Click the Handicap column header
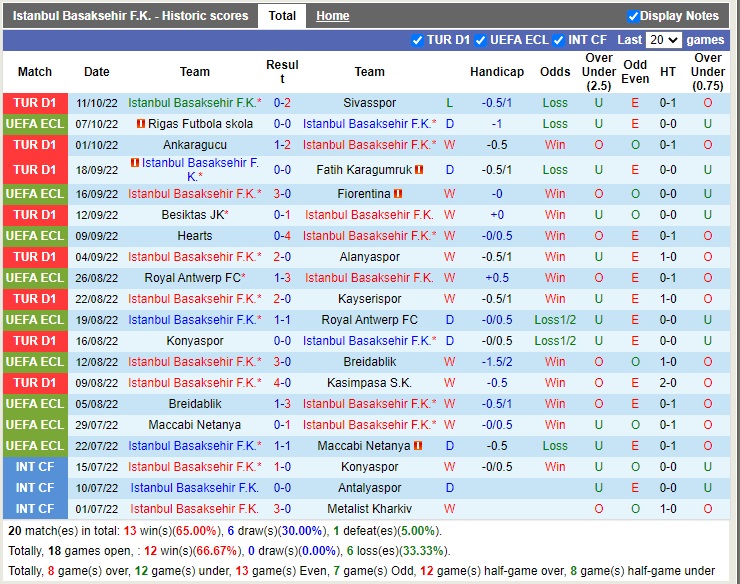 click(x=497, y=72)
